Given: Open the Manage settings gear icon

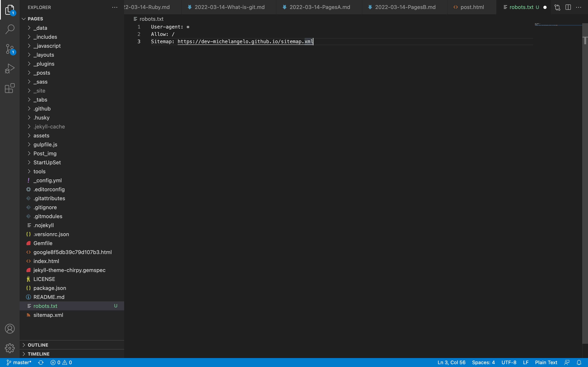Looking at the screenshot, I should tap(9, 348).
